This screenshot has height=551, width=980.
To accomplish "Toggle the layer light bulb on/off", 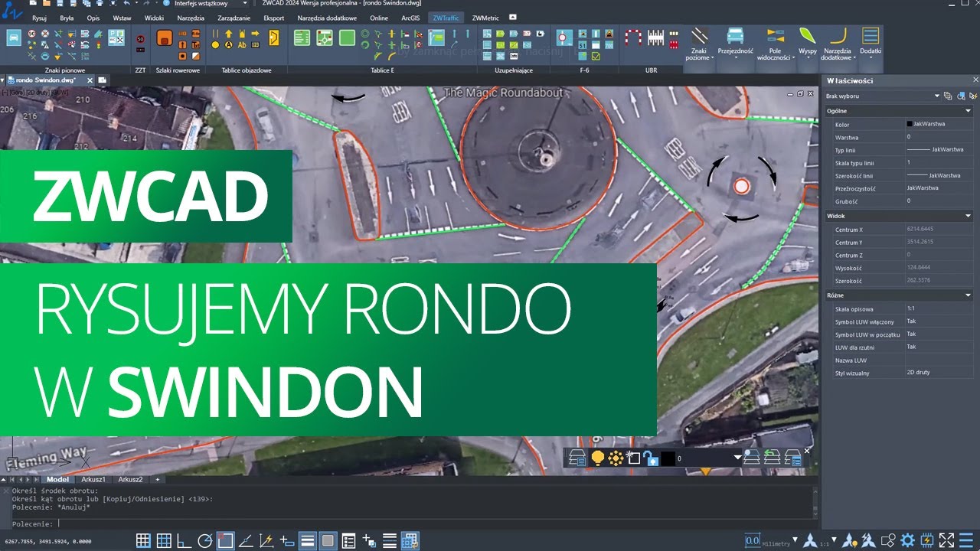I will coord(598,458).
